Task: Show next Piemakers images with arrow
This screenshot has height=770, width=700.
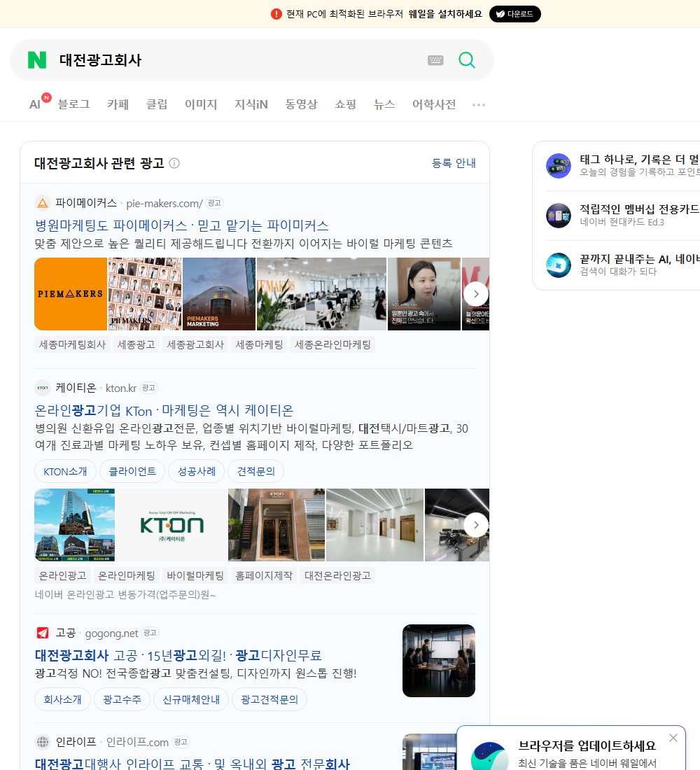Action: [x=475, y=294]
